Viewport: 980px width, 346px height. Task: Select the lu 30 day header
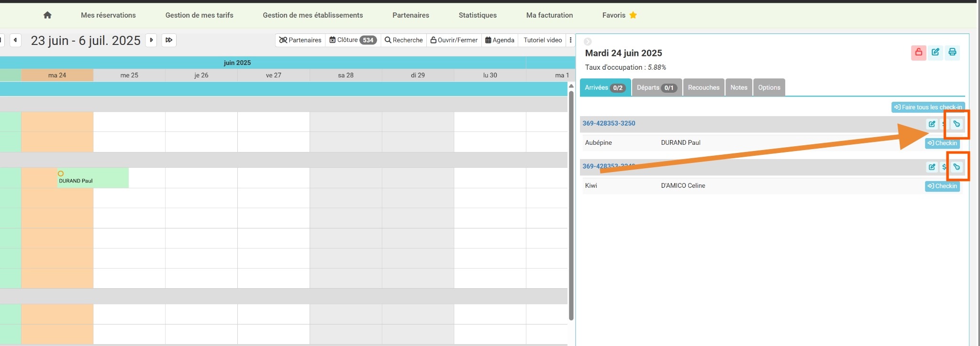point(490,75)
